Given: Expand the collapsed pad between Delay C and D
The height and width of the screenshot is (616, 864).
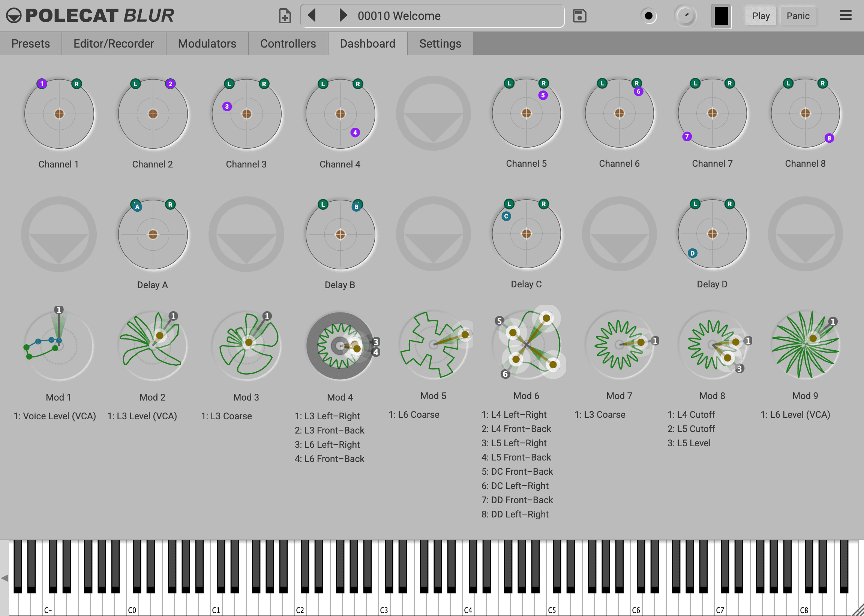Looking at the screenshot, I should [x=619, y=234].
